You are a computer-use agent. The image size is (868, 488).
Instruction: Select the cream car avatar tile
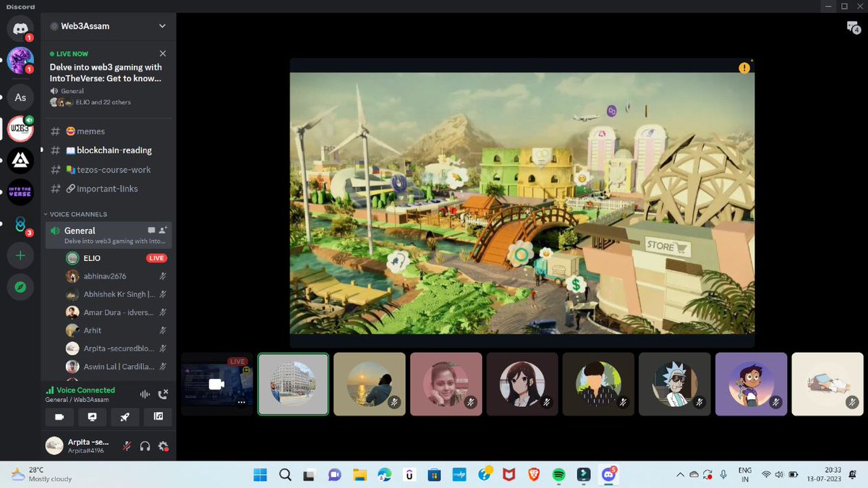coord(827,384)
